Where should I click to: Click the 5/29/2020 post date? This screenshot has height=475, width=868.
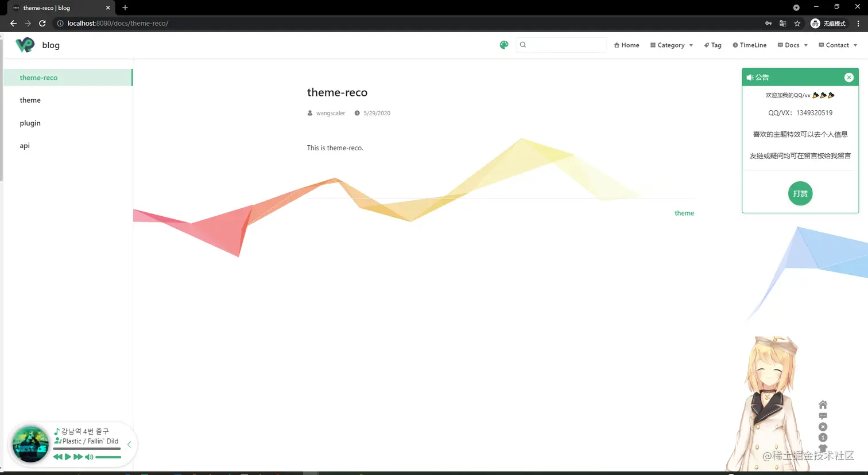[377, 113]
